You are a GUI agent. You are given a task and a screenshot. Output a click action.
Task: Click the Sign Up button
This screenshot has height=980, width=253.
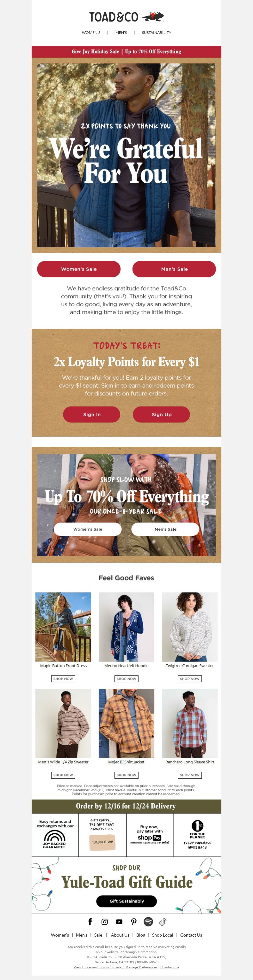(x=162, y=414)
